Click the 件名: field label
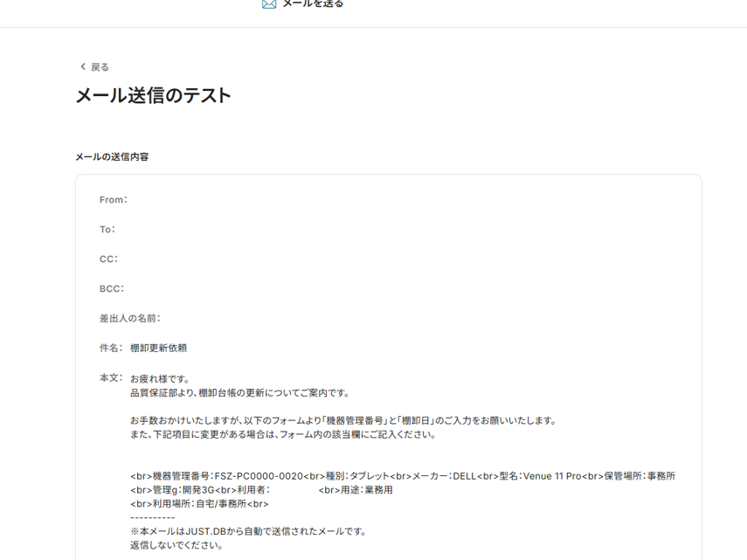 [x=111, y=349]
